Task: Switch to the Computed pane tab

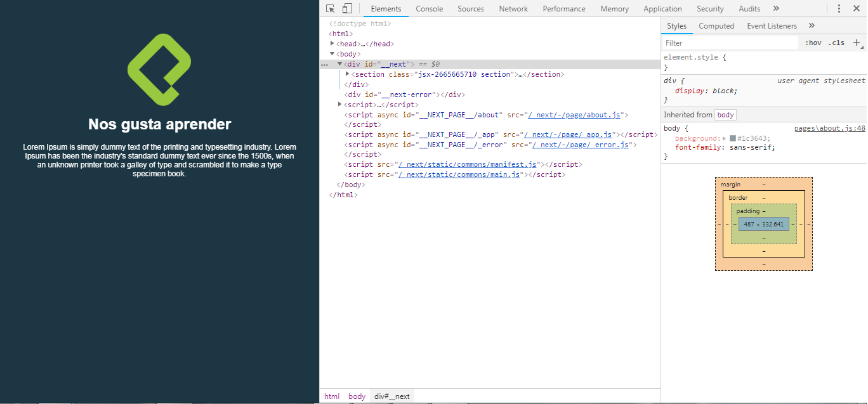Action: click(x=716, y=26)
